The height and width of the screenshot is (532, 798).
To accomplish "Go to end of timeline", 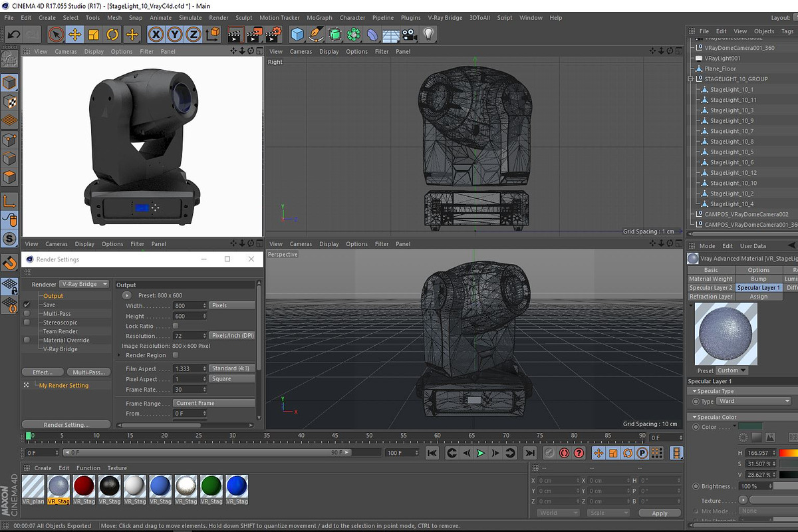I will point(529,453).
